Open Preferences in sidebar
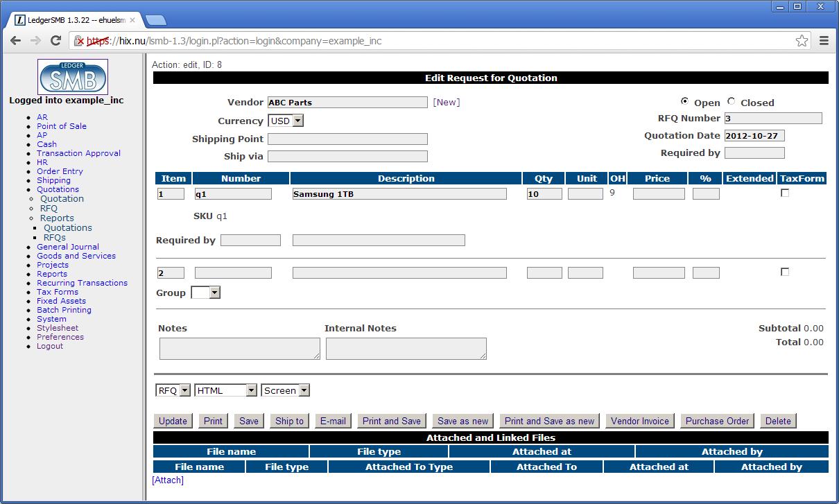 pyautogui.click(x=60, y=337)
